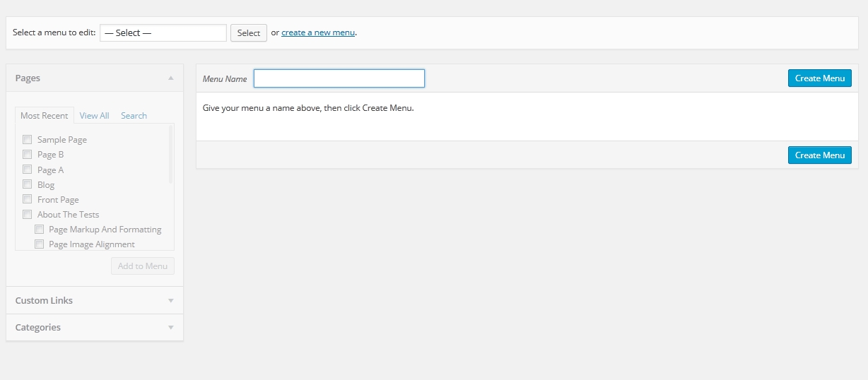Image resolution: width=868 pixels, height=380 pixels.
Task: Check Page Markup And Formatting checkbox
Action: 39,230
